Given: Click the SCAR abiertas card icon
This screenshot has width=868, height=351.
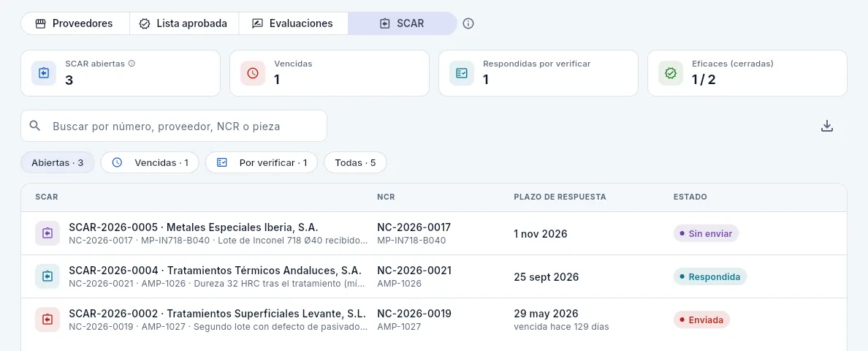Looking at the screenshot, I should click(44, 73).
